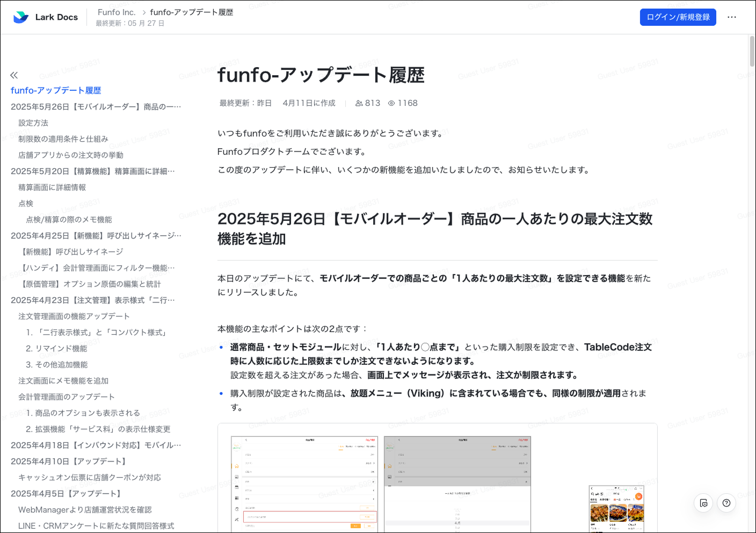This screenshot has height=533, width=756.
Task: Select 3. その他追加機能 outline item
Action: click(x=57, y=364)
